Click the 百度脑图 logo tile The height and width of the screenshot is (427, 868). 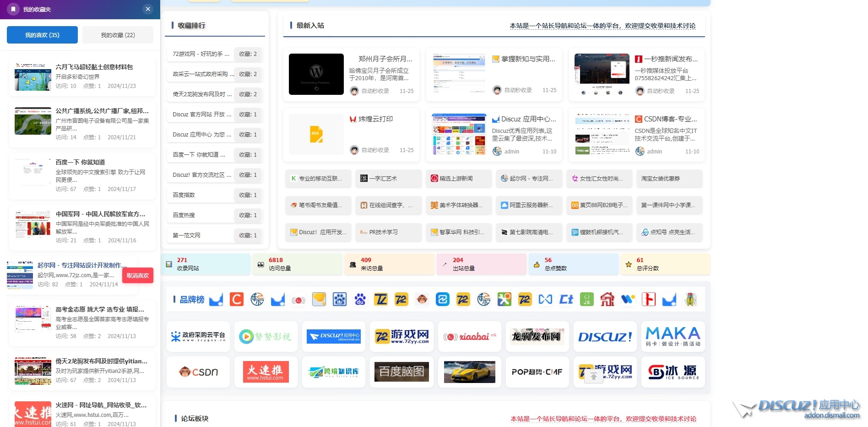tap(401, 372)
